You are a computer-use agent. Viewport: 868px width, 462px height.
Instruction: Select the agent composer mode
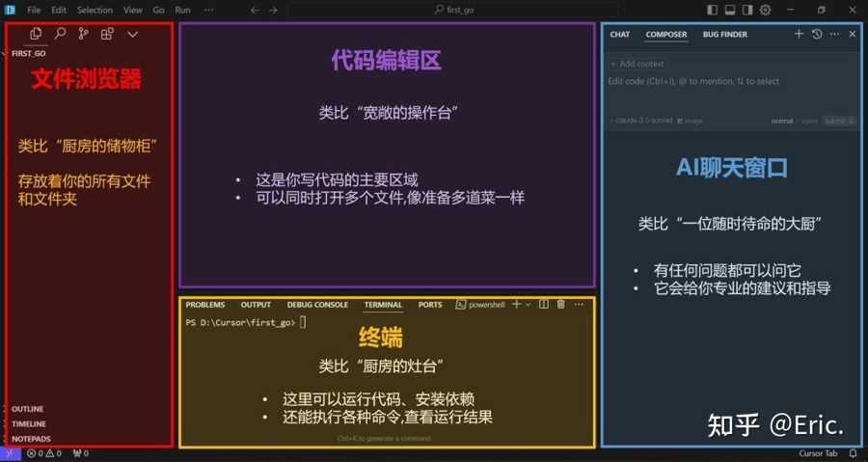coord(809,121)
